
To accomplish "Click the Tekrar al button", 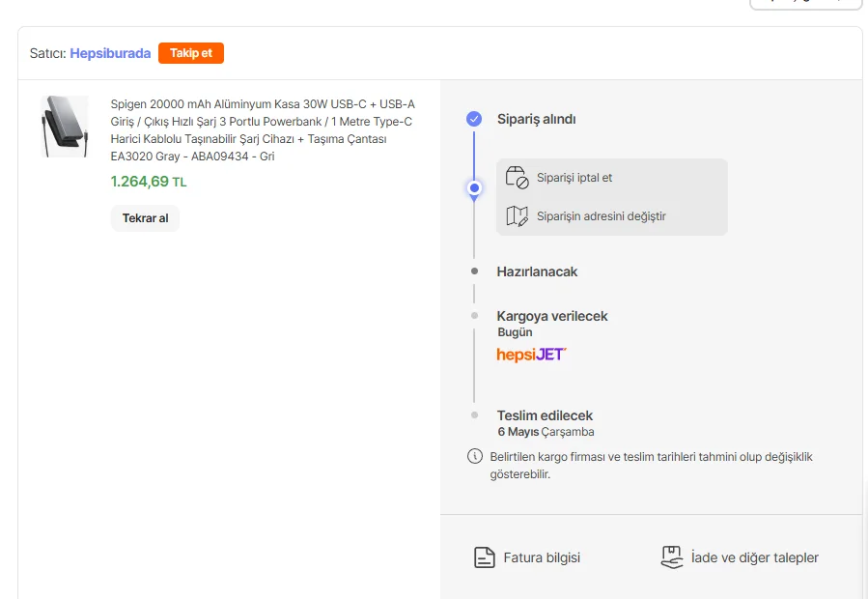I will [145, 218].
